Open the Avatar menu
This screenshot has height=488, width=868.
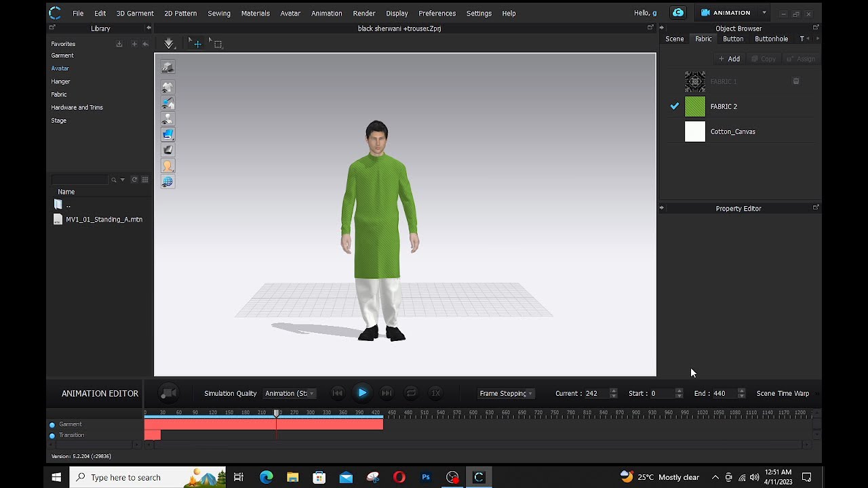(290, 13)
